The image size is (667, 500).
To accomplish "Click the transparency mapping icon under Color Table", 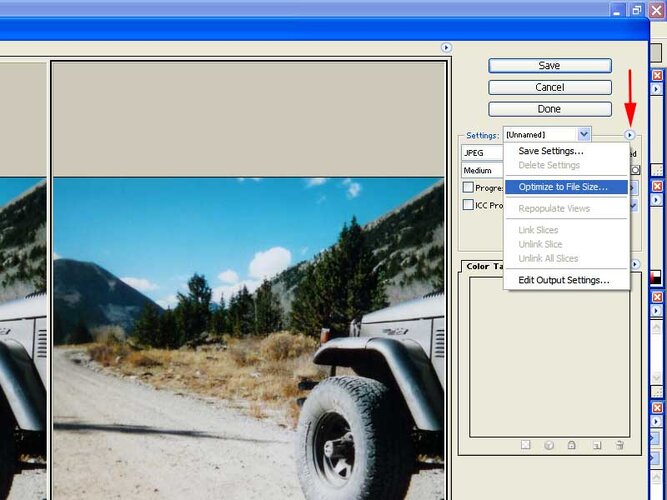I will 526,445.
